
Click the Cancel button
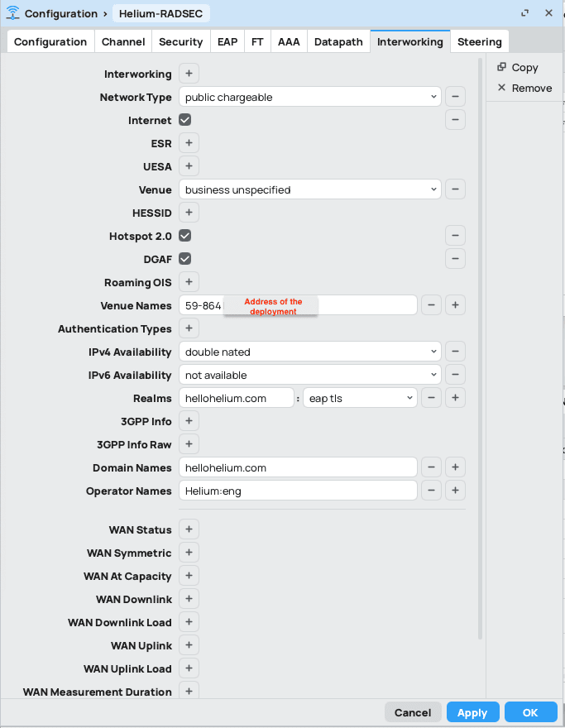(413, 712)
